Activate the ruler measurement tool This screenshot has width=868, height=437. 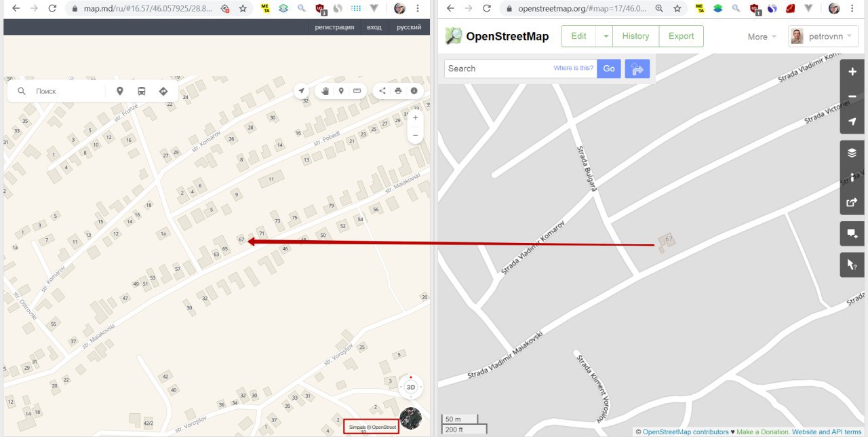pos(357,91)
